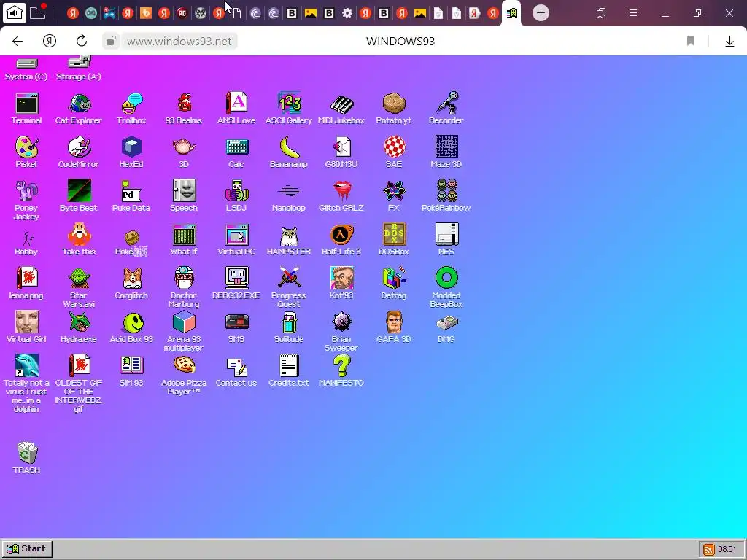This screenshot has width=747, height=560.
Task: Open the Brian Sweeper icon
Action: click(x=341, y=332)
